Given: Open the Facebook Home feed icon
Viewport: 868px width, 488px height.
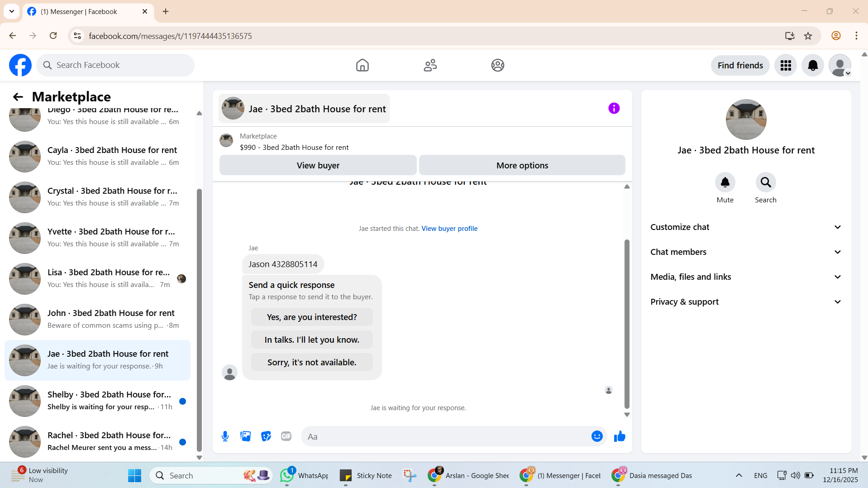Looking at the screenshot, I should tap(362, 65).
